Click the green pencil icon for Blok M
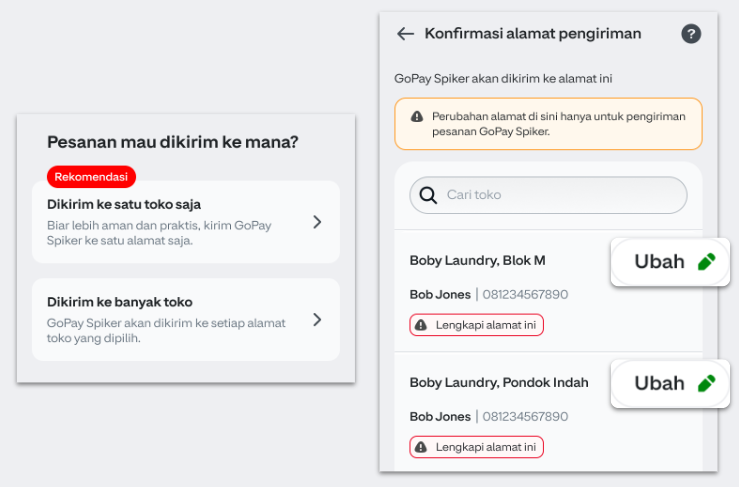739x487 pixels. [x=707, y=262]
